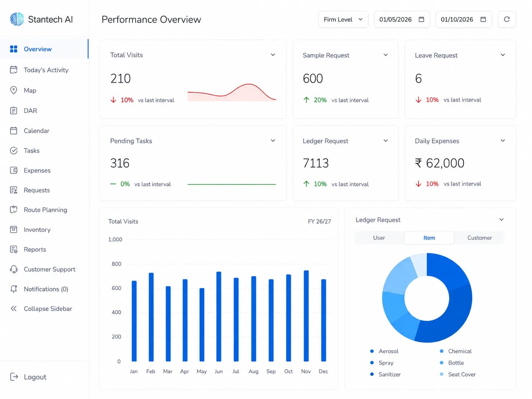Click the red down arrow in Total Visits card
Image resolution: width=532 pixels, height=399 pixels.
113,100
